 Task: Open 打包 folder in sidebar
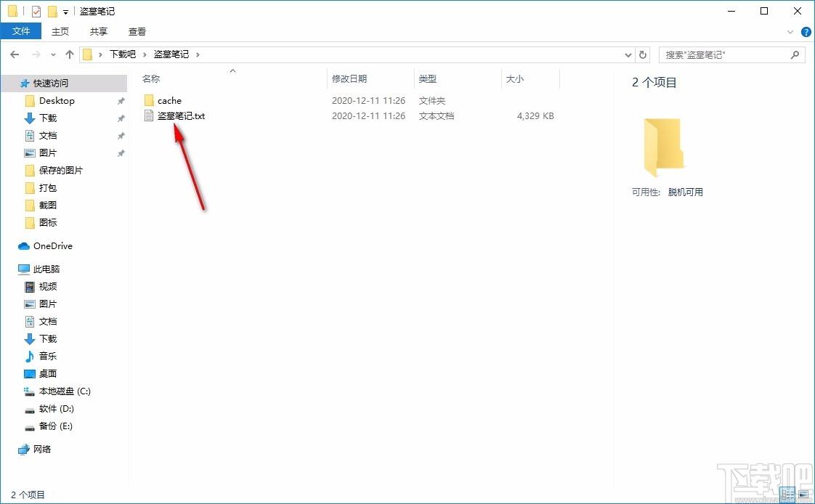click(x=48, y=187)
